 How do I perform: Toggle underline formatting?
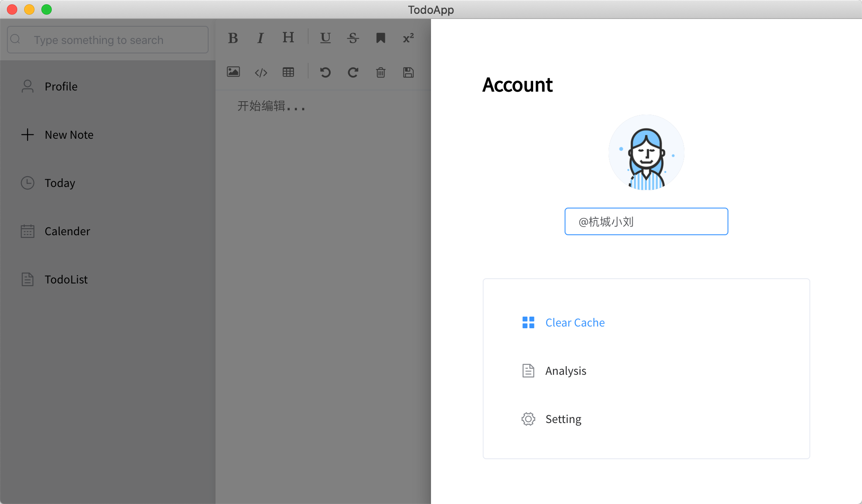tap(325, 38)
